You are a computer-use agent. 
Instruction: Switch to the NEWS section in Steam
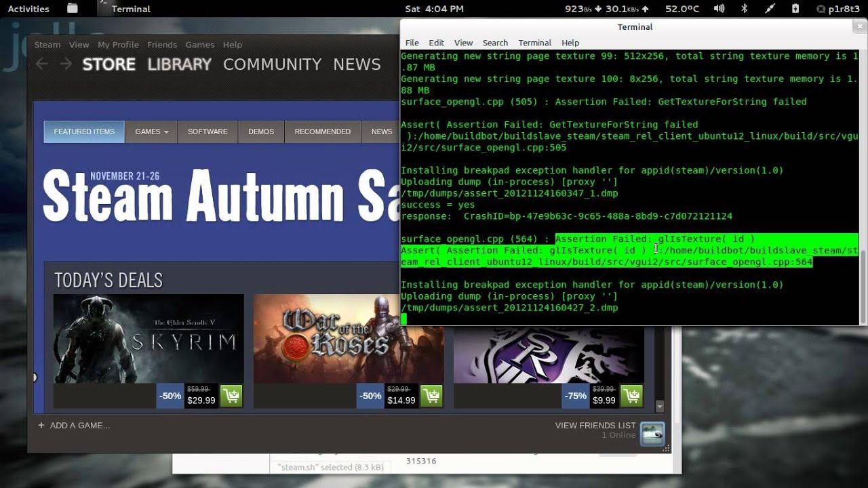[357, 64]
